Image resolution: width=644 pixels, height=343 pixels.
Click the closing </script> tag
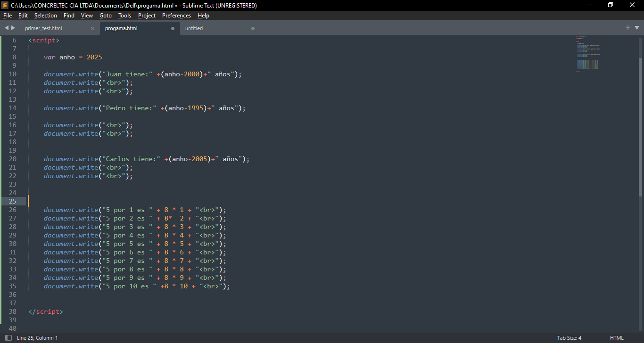click(x=46, y=311)
